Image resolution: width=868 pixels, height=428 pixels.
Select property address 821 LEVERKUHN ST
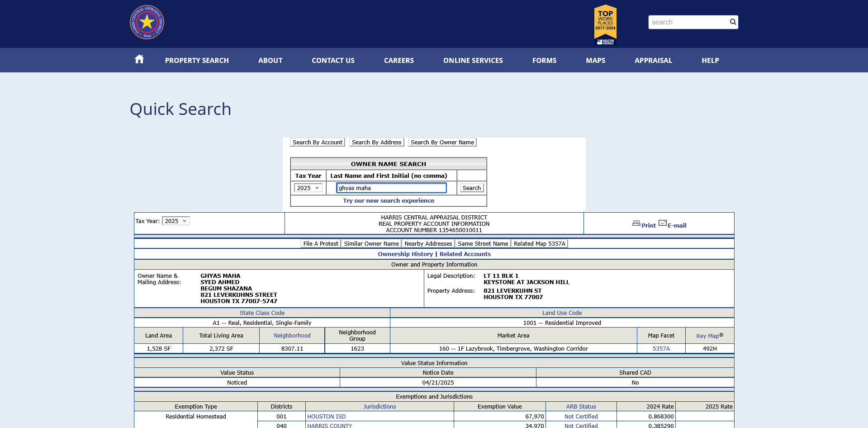(512, 291)
